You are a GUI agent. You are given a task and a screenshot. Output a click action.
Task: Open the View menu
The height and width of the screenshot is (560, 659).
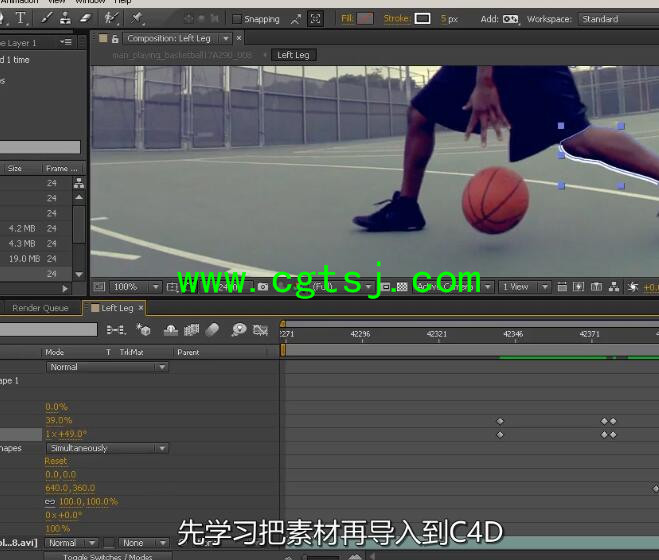coord(56,2)
